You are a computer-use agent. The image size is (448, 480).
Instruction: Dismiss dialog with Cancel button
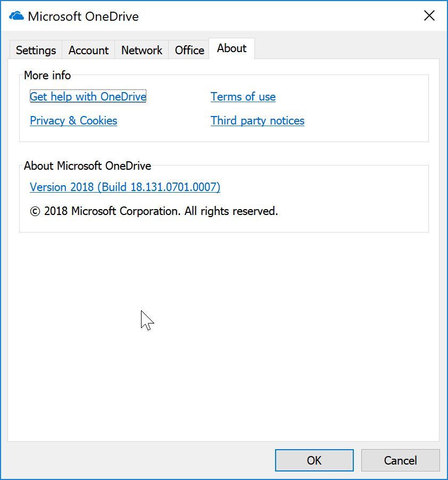pyautogui.click(x=400, y=460)
